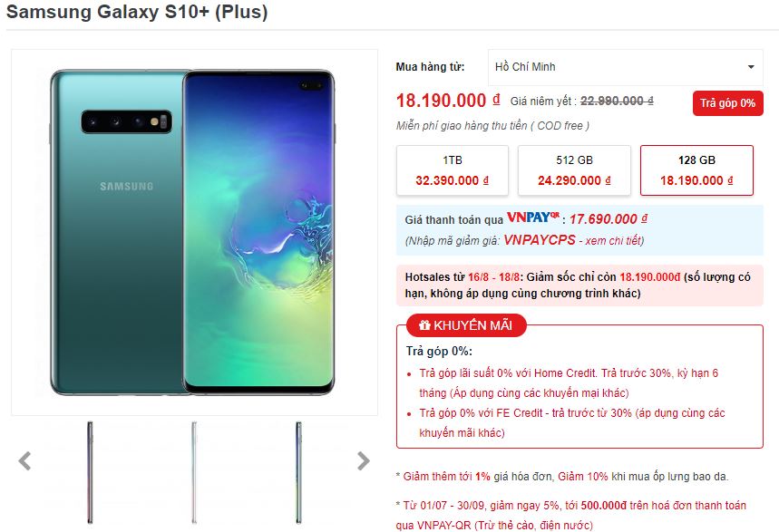Viewport: 779px width, 532px height.
Task: Select the 128 GB storage option
Action: pyautogui.click(x=696, y=170)
